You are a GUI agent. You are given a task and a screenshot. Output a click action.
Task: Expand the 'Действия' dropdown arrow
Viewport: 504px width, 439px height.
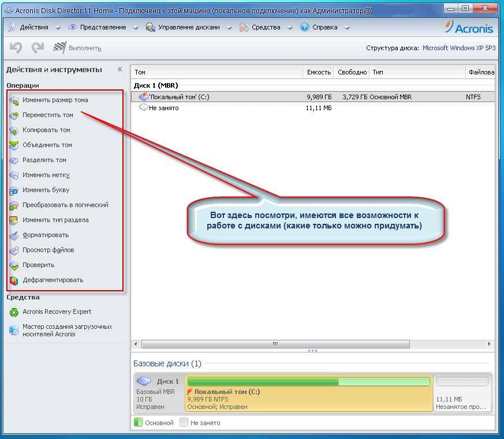pyautogui.click(x=57, y=28)
